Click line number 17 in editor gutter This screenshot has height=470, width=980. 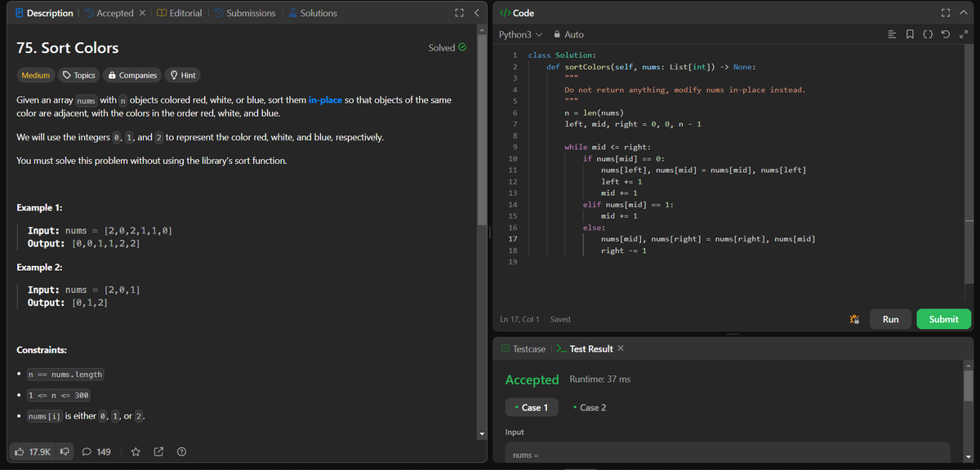(x=513, y=238)
